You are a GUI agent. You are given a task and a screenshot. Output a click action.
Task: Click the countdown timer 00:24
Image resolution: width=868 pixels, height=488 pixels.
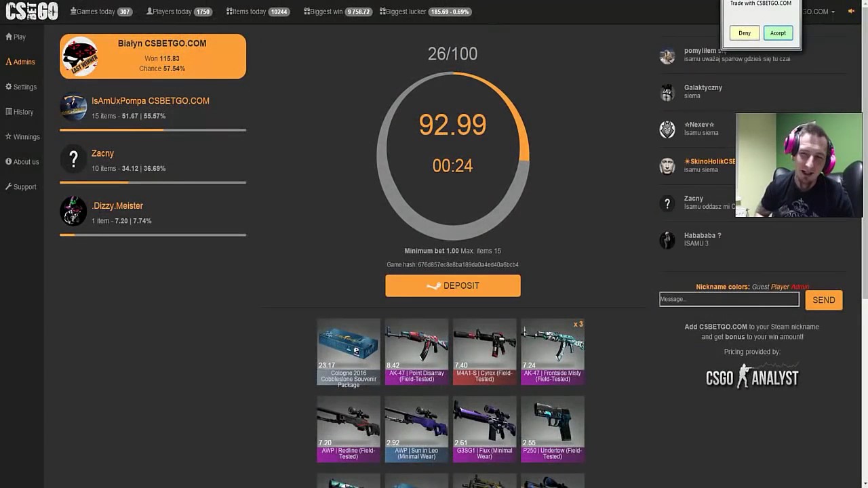tap(452, 166)
